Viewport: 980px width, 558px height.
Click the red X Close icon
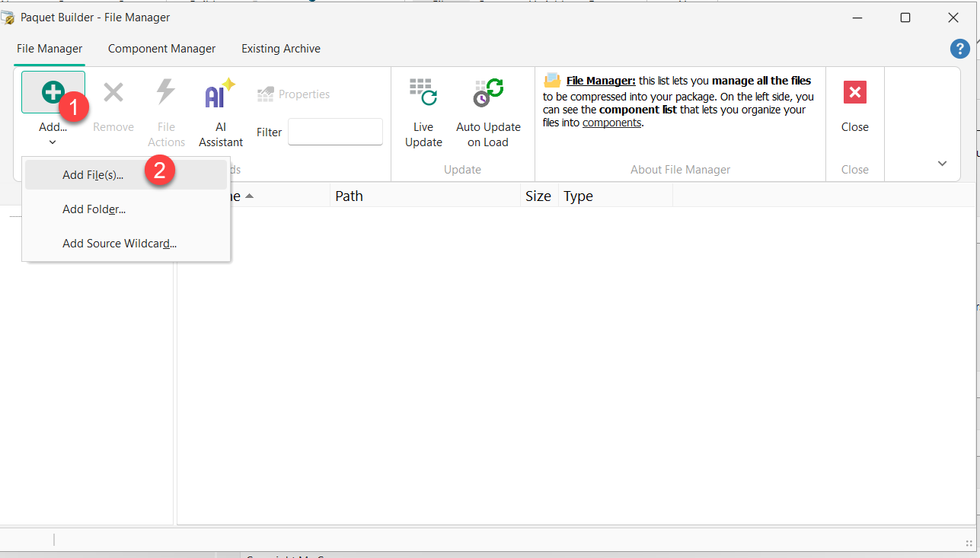[854, 92]
